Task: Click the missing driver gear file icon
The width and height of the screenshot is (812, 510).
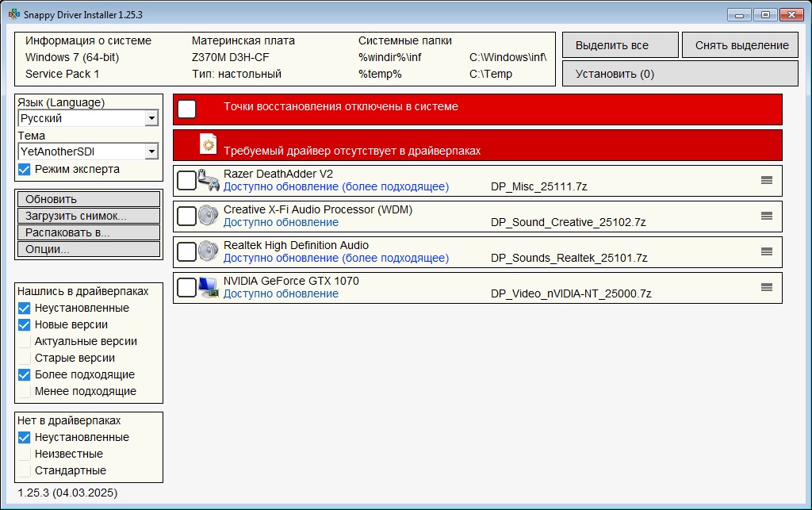Action: [x=209, y=144]
